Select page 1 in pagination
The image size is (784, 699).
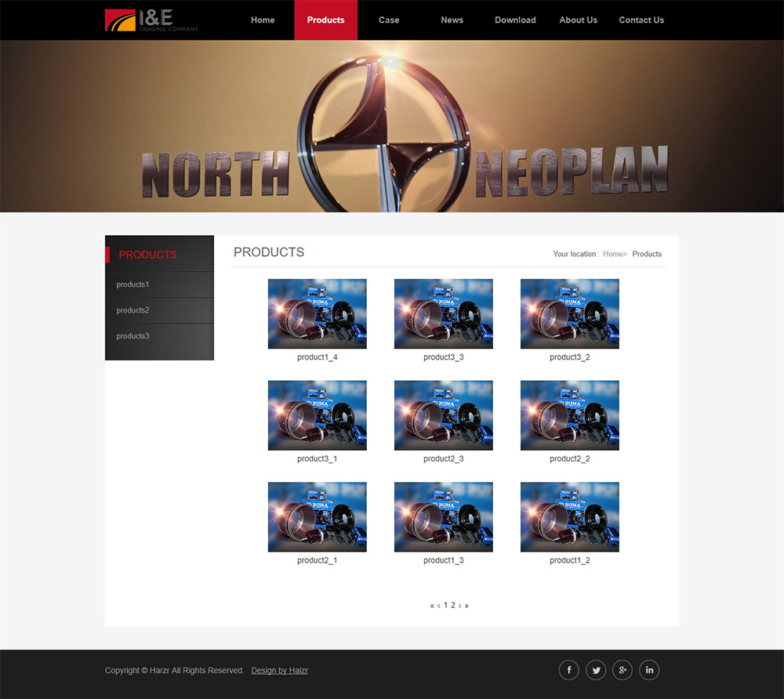pyautogui.click(x=446, y=606)
